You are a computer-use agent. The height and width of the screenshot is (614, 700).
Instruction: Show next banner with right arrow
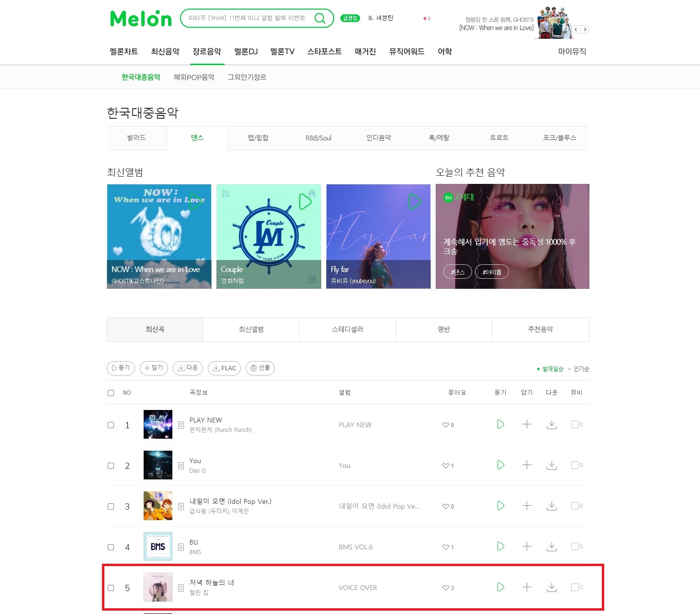pyautogui.click(x=585, y=30)
